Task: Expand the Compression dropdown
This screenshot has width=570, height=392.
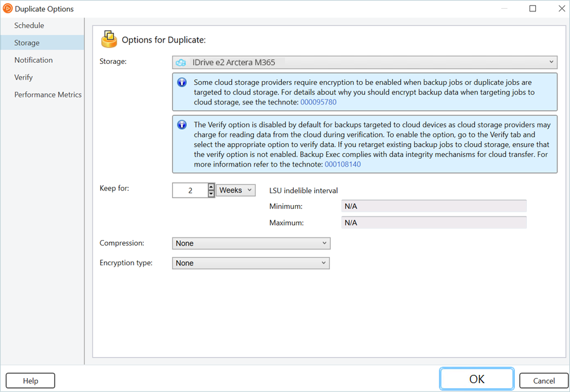Action: 251,243
